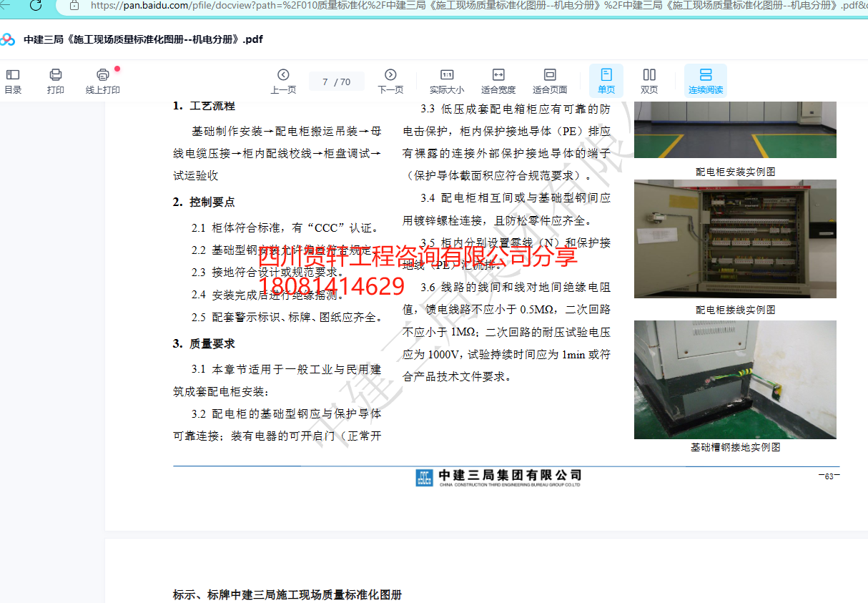Set zoom to 实际大小 actual size
Viewport: 868px width, 603px height.
click(x=447, y=81)
